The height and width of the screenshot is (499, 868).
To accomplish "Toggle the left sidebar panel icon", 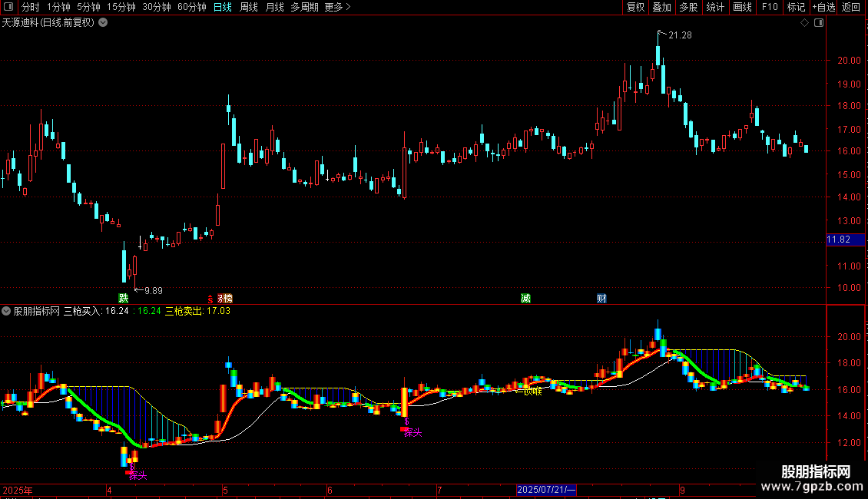I will point(8,7).
